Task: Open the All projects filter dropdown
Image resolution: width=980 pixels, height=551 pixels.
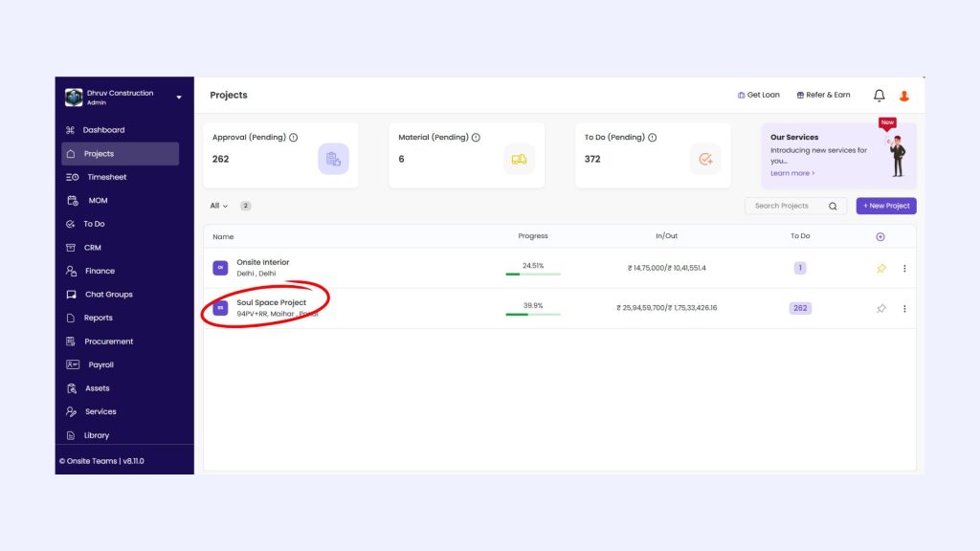Action: click(x=219, y=206)
